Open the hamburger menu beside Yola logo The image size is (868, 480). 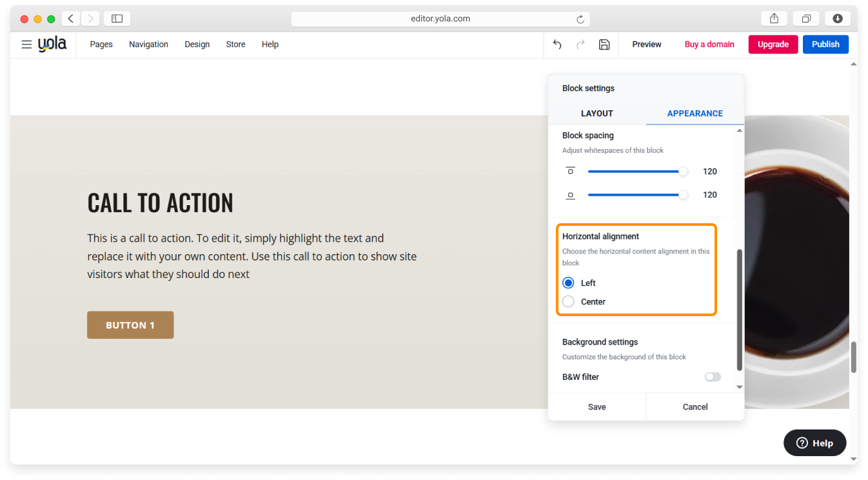pyautogui.click(x=26, y=45)
